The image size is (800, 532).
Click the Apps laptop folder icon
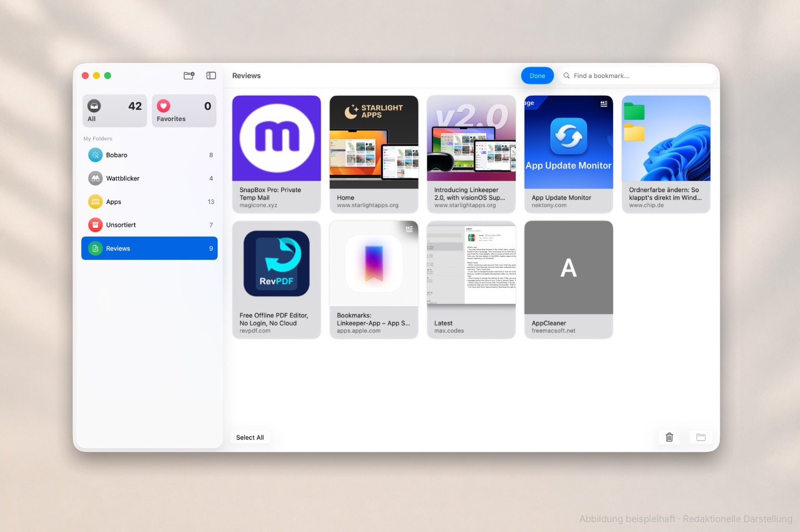[95, 202]
